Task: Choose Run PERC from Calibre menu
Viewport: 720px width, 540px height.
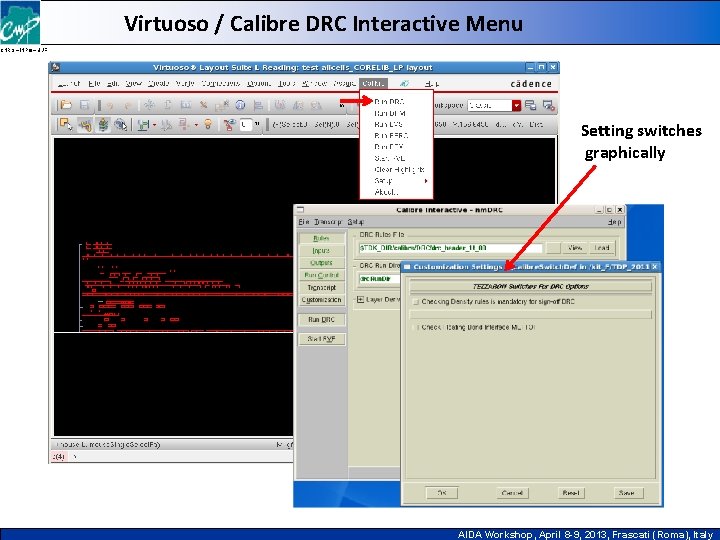Action: pos(397,135)
